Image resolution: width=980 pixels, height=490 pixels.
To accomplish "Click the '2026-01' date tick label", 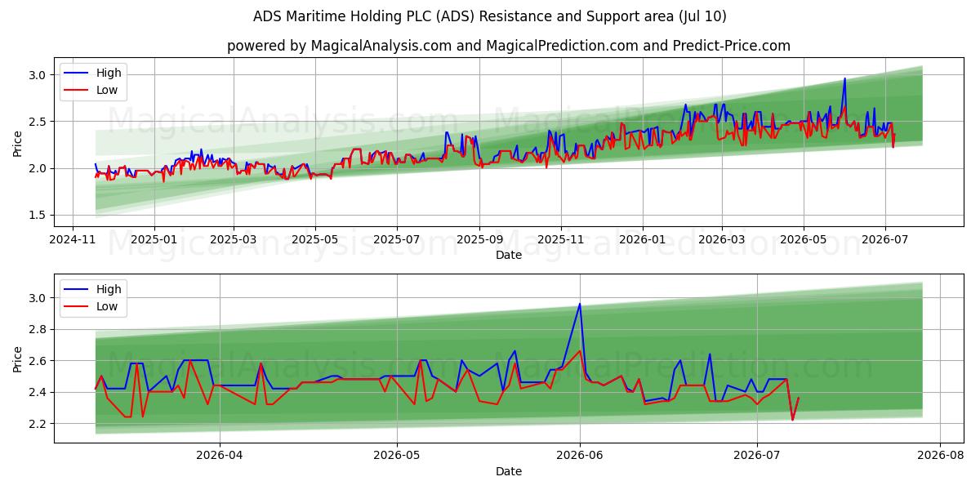I will (x=642, y=240).
